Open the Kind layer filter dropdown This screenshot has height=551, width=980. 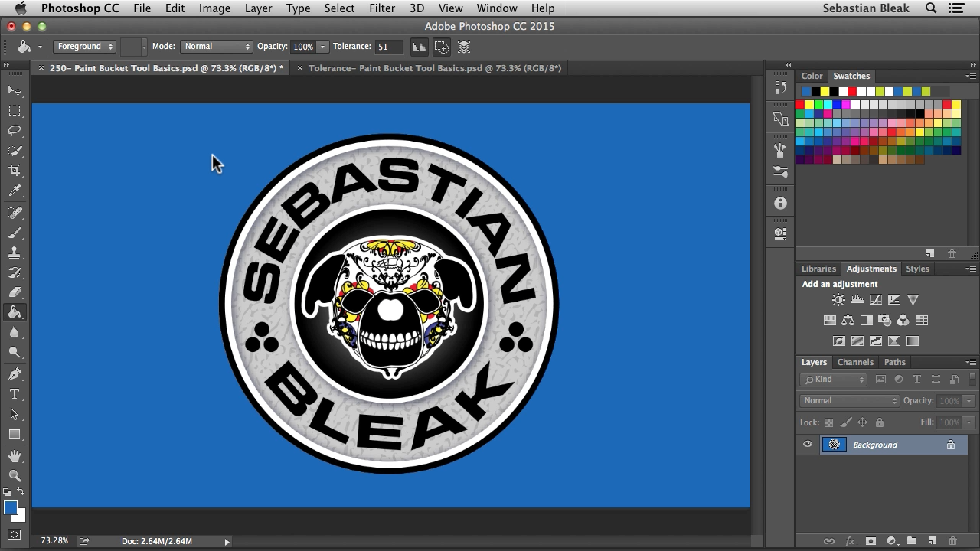click(834, 380)
